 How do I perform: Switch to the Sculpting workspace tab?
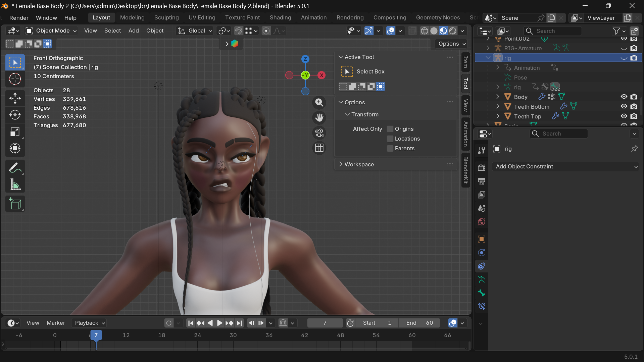click(166, 17)
